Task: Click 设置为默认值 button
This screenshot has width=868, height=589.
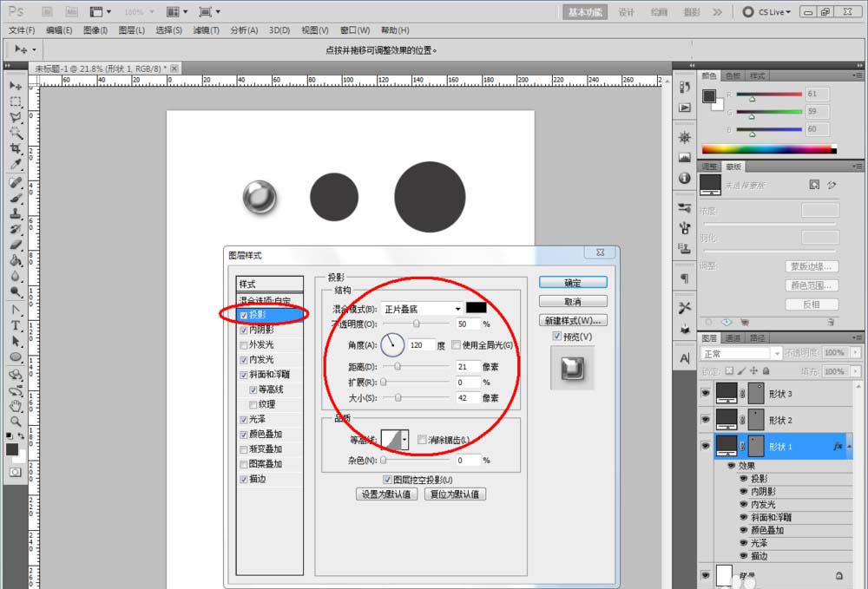Action: tap(386, 494)
